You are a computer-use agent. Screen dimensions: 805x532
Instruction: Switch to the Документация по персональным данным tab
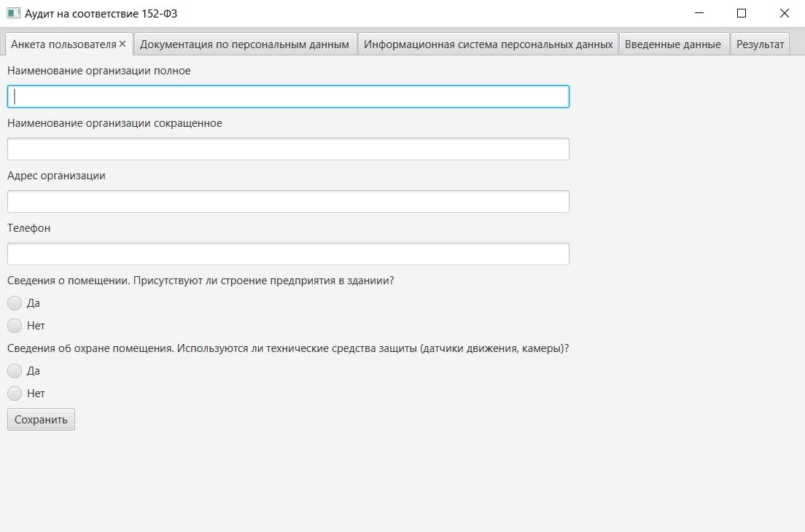[x=245, y=44]
